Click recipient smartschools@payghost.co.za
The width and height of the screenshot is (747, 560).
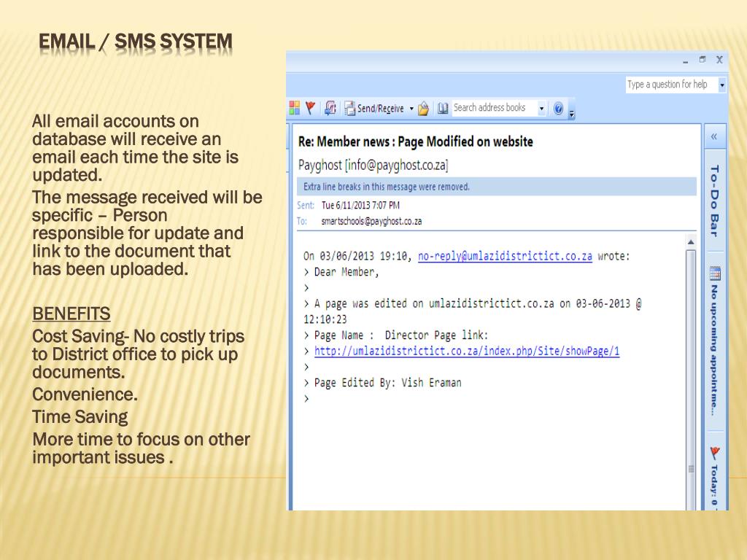pos(371,221)
